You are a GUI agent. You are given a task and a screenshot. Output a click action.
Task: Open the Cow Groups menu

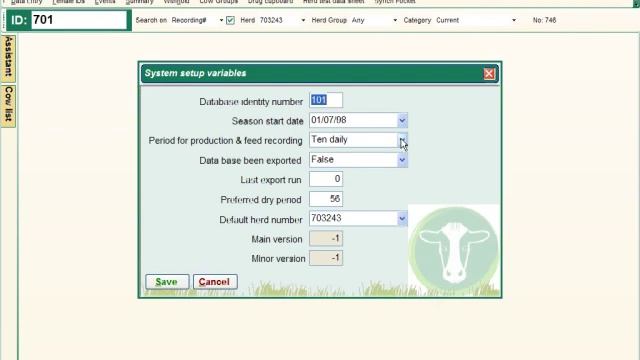pyautogui.click(x=218, y=2)
